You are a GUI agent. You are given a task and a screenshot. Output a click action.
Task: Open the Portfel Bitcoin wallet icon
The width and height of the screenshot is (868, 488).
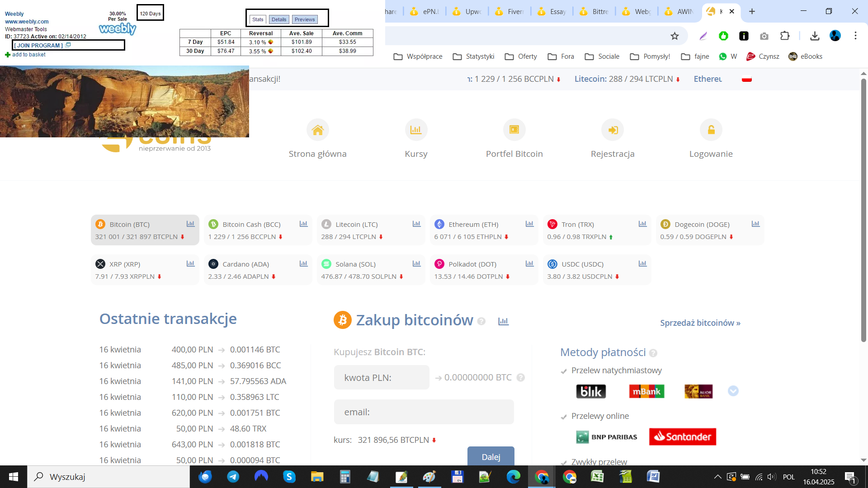pos(514,130)
